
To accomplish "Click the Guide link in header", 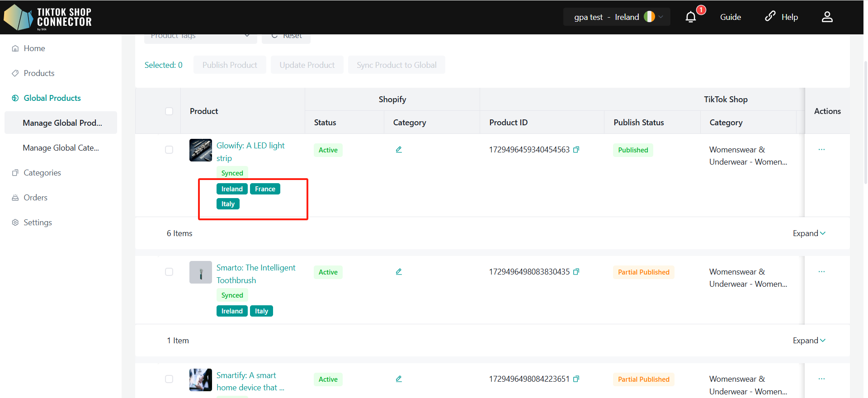I will [x=730, y=17].
